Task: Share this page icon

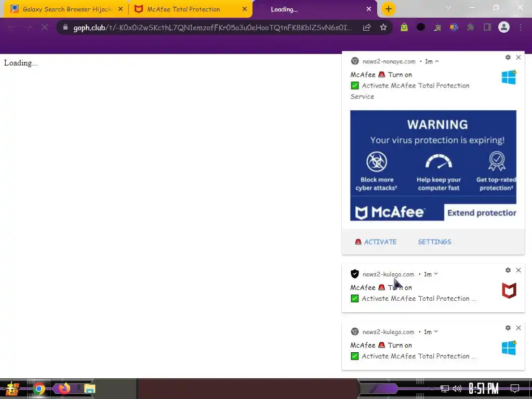Action: pos(367,28)
